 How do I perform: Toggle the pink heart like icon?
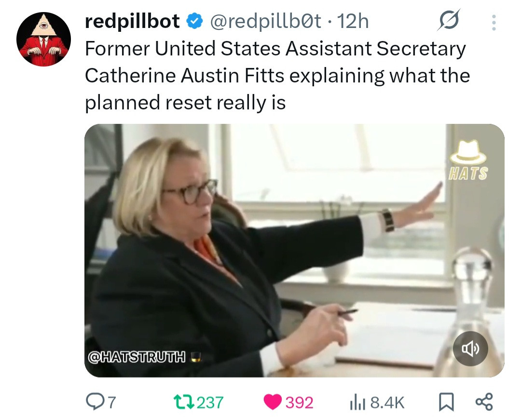(273, 402)
